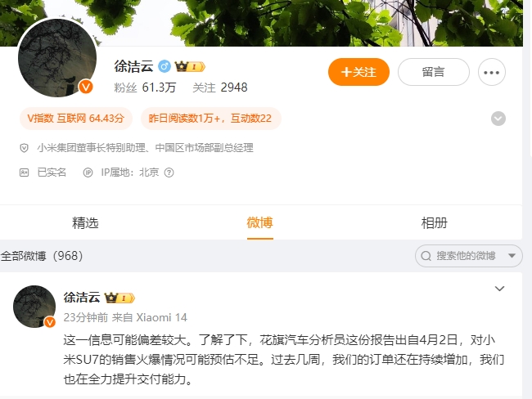Open the three-dots more options button

[492, 72]
